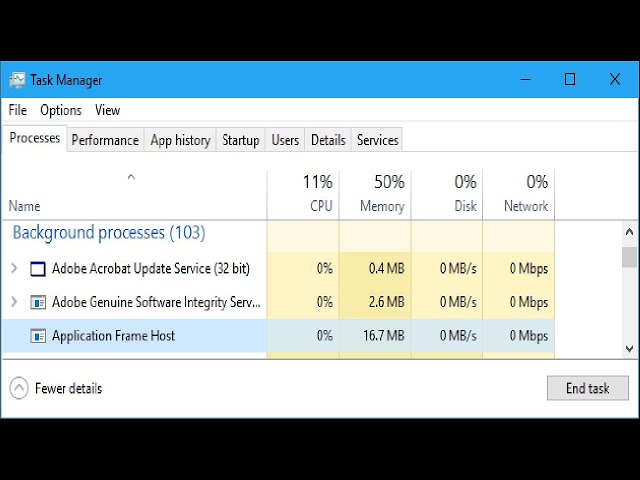The image size is (640, 480).
Task: Click the scrollbar down arrow
Action: [x=629, y=348]
